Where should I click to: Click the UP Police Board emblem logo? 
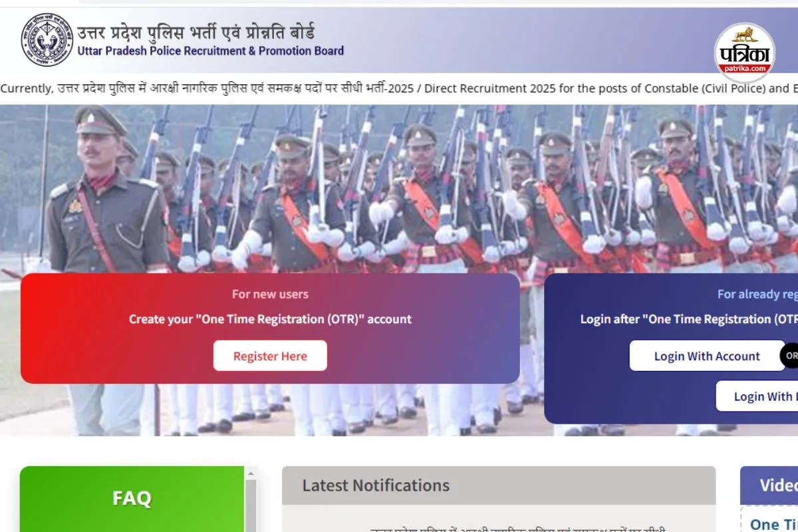point(47,41)
